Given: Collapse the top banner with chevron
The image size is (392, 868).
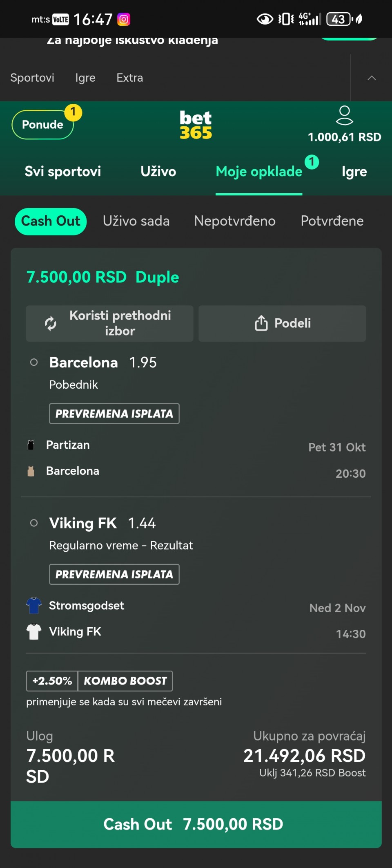Looking at the screenshot, I should coord(372,78).
